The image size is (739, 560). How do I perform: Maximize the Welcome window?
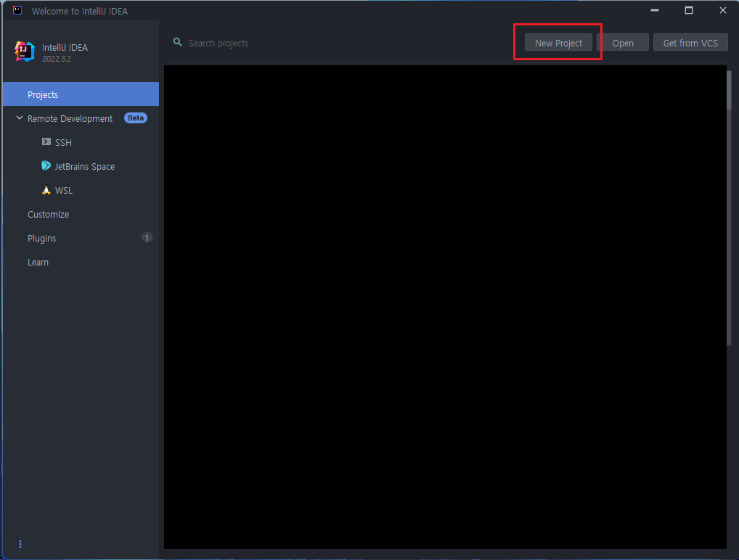click(689, 10)
